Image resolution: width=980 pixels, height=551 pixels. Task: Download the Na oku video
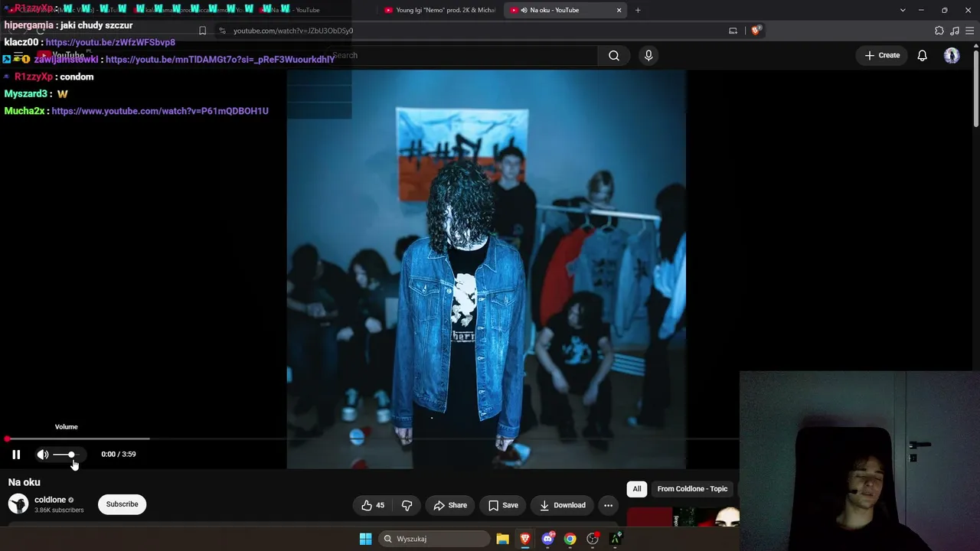pyautogui.click(x=563, y=505)
